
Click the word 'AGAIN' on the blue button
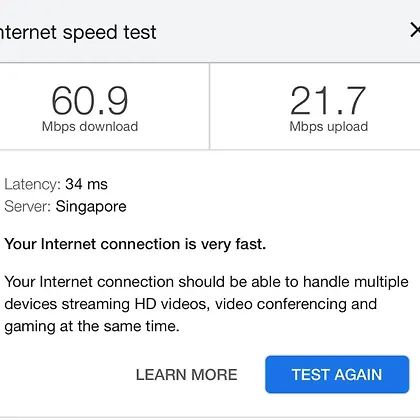(x=358, y=375)
